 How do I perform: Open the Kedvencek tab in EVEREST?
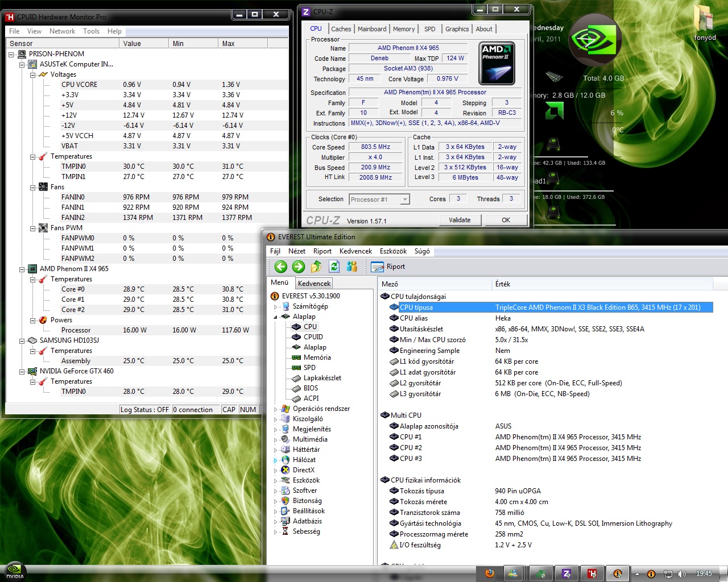tap(314, 283)
